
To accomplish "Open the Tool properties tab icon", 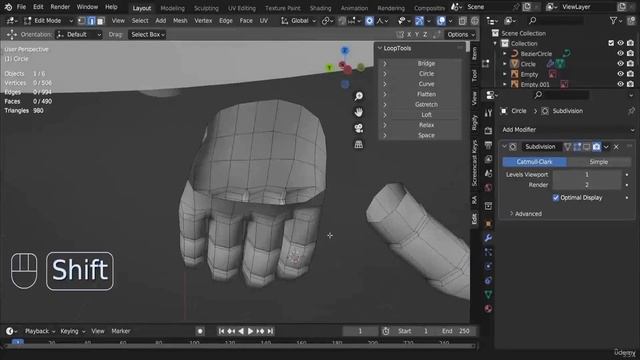I will 488,113.
